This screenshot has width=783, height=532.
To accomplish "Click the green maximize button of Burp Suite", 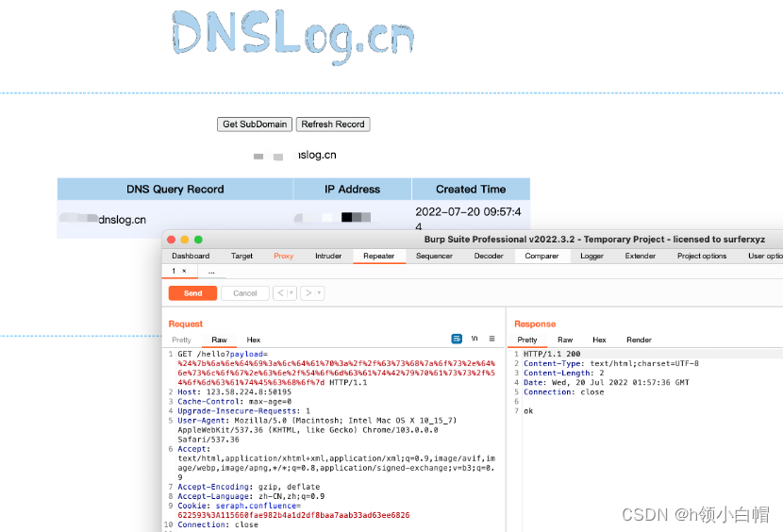I will click(x=198, y=240).
